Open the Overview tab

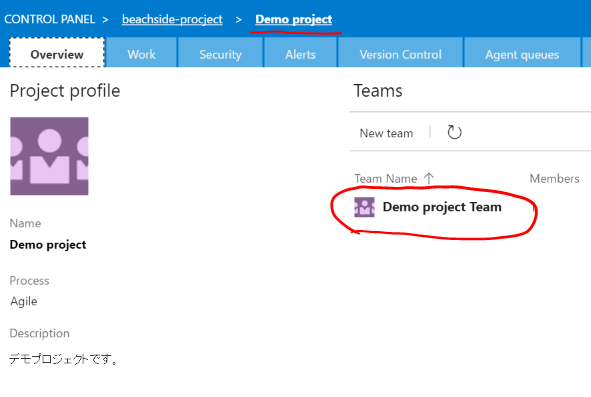pyautogui.click(x=57, y=52)
